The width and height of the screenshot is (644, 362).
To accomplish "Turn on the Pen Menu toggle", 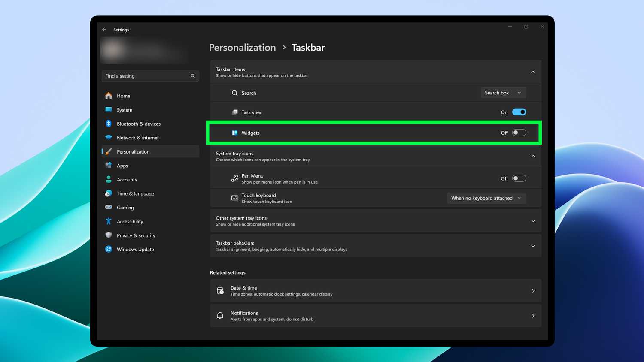I will (x=519, y=178).
